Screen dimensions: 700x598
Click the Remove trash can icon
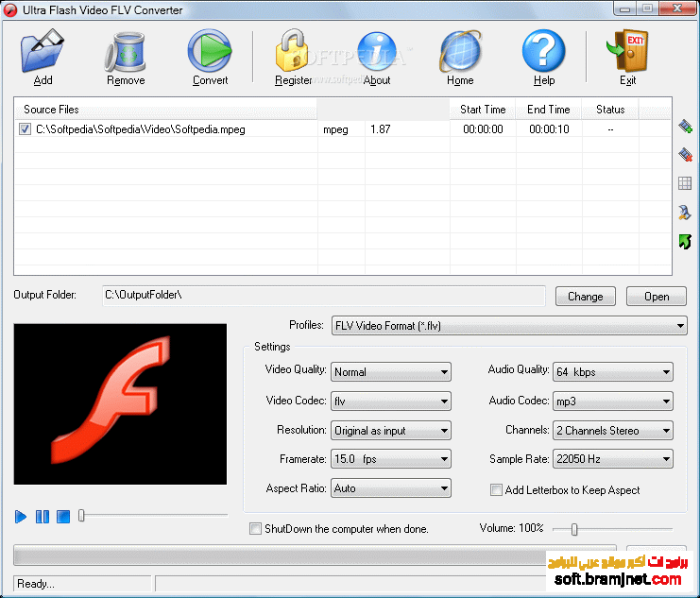pos(126,51)
